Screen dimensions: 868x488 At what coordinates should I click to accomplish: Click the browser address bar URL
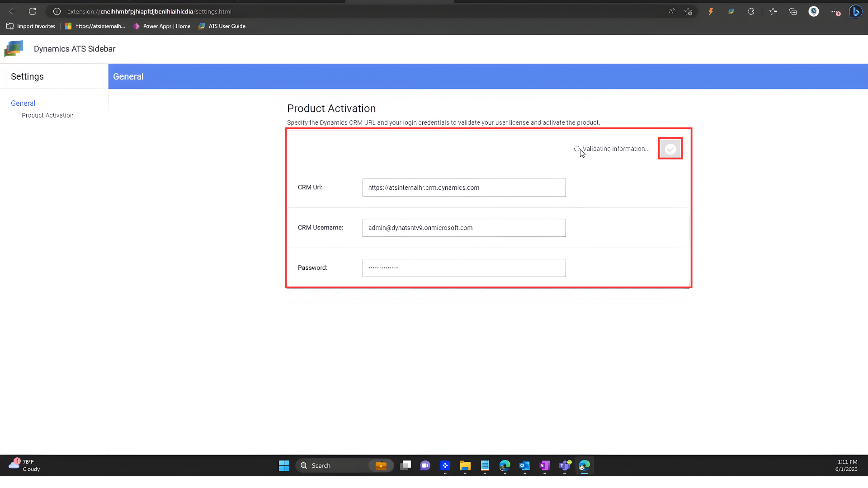[x=149, y=11]
